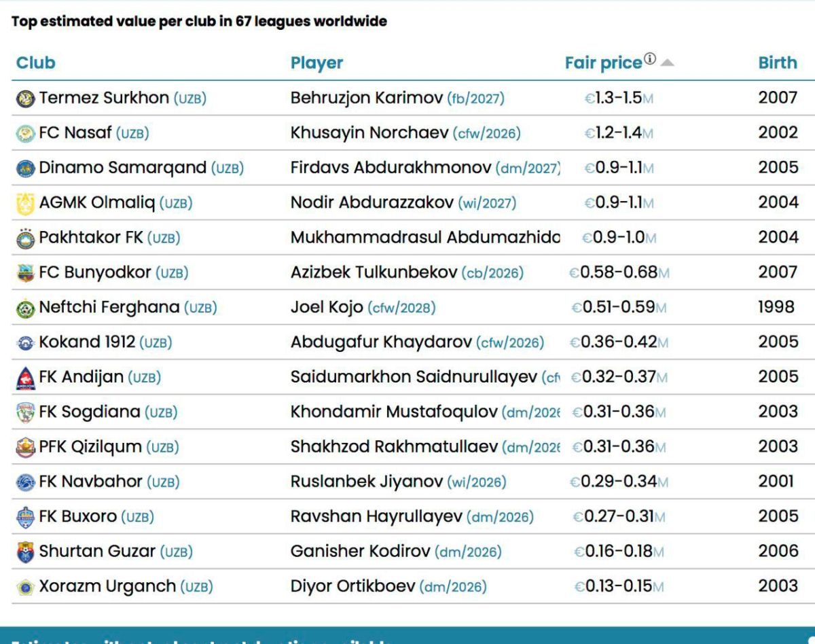Click the AGMK Olmaliq yellow crest icon
This screenshot has height=644, width=815.
click(x=25, y=203)
